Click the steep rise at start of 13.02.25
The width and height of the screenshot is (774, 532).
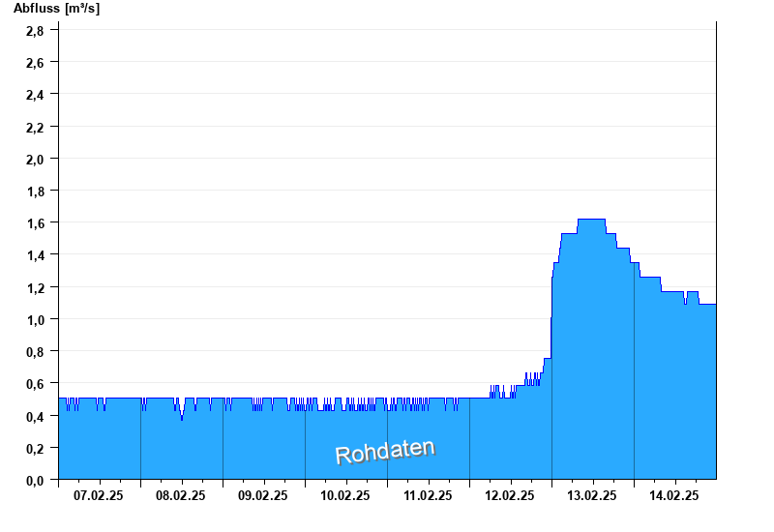tap(552, 310)
